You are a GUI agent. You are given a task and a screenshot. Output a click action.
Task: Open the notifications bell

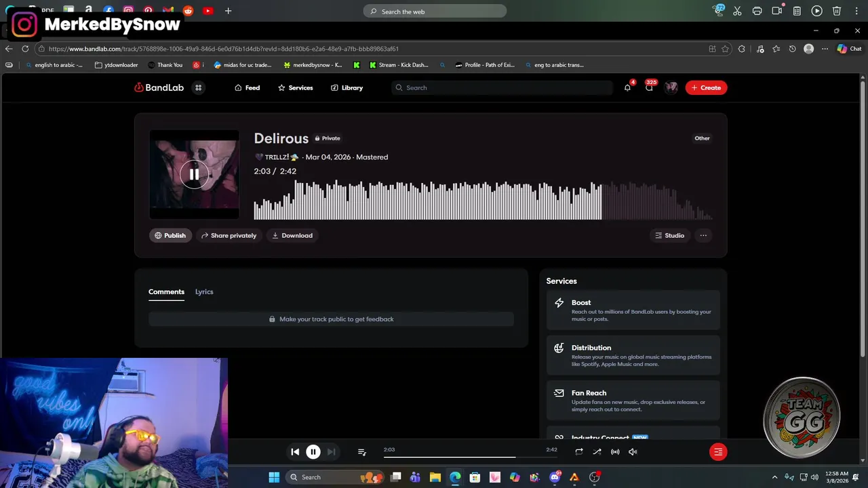pos(627,87)
